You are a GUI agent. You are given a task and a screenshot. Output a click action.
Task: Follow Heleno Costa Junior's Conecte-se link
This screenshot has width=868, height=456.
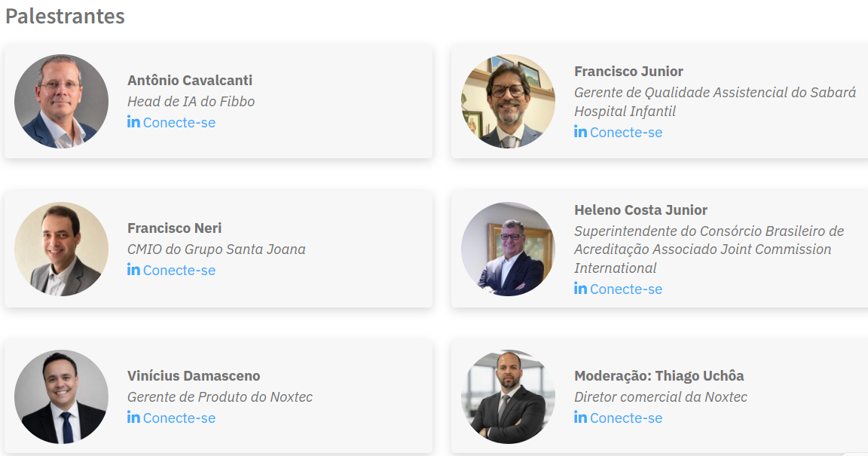coord(626,289)
